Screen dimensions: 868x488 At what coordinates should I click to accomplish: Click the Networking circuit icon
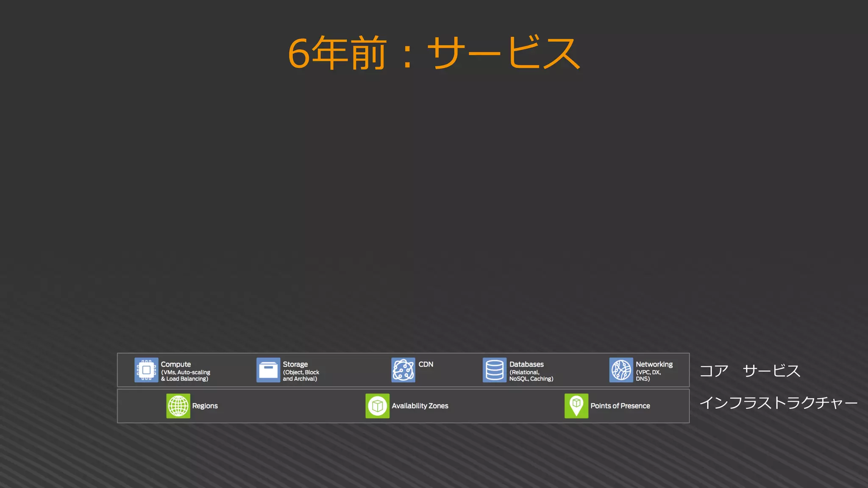(x=621, y=370)
